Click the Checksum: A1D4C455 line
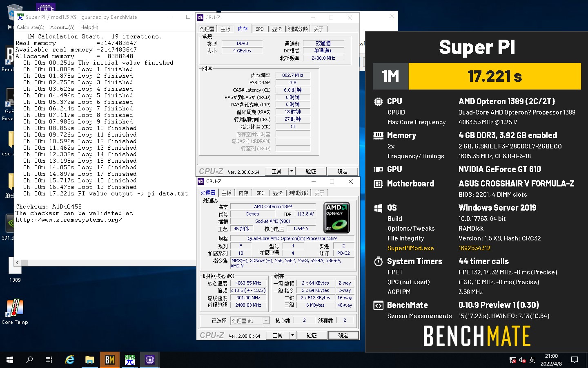Image resolution: width=588 pixels, height=368 pixels. click(x=49, y=206)
